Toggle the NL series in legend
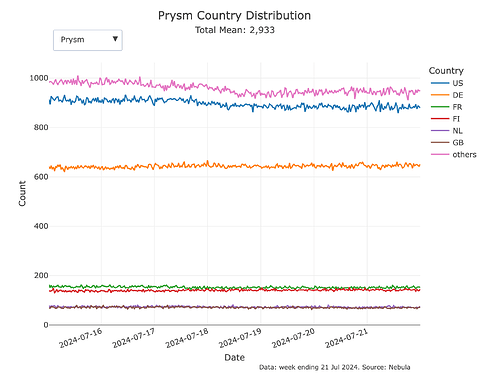 coord(447,131)
